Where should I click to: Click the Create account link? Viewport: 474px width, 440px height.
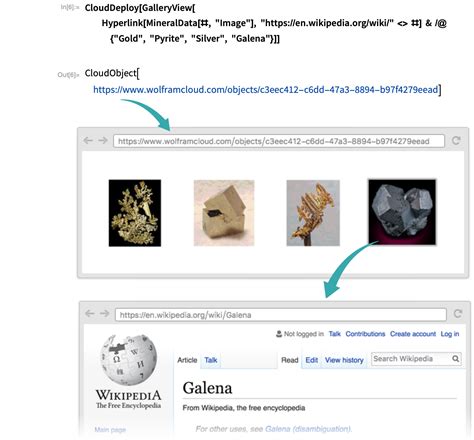tap(413, 334)
